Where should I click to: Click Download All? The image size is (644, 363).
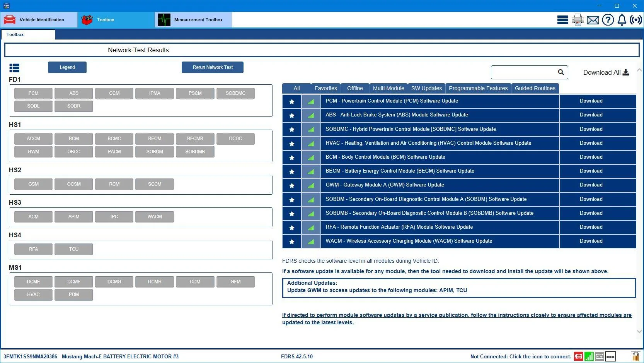[606, 72]
